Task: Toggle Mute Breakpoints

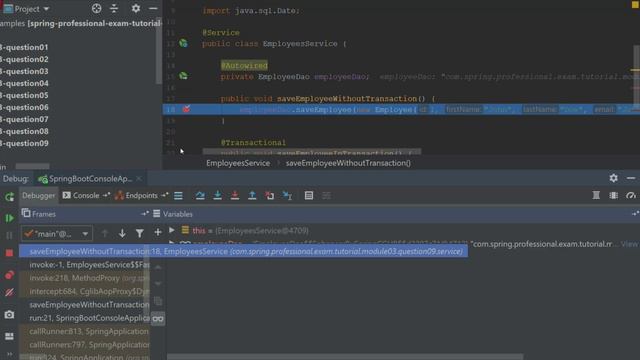Action: tap(9, 293)
